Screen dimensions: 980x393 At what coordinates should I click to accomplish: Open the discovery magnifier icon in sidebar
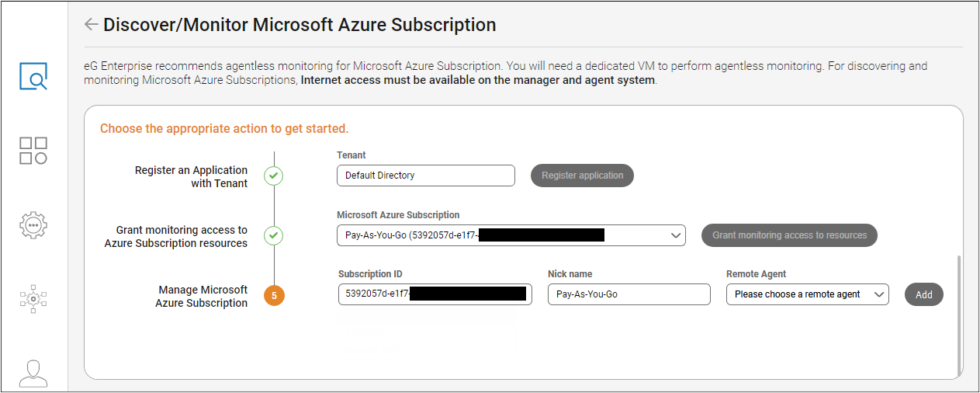[33, 77]
